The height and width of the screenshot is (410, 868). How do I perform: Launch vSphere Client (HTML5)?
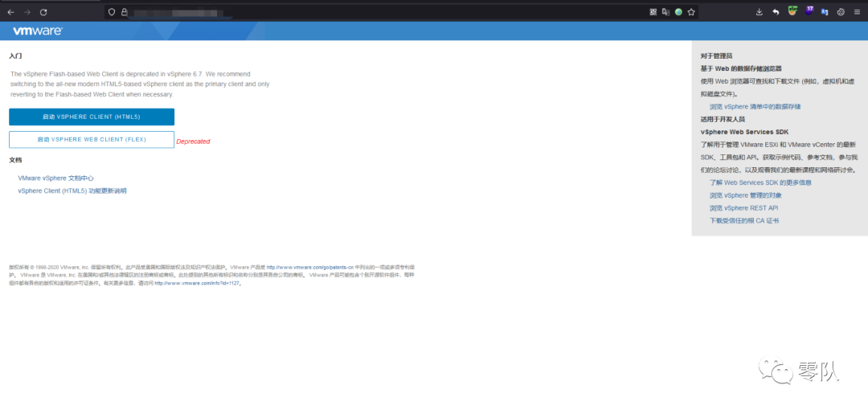pyautogui.click(x=92, y=117)
